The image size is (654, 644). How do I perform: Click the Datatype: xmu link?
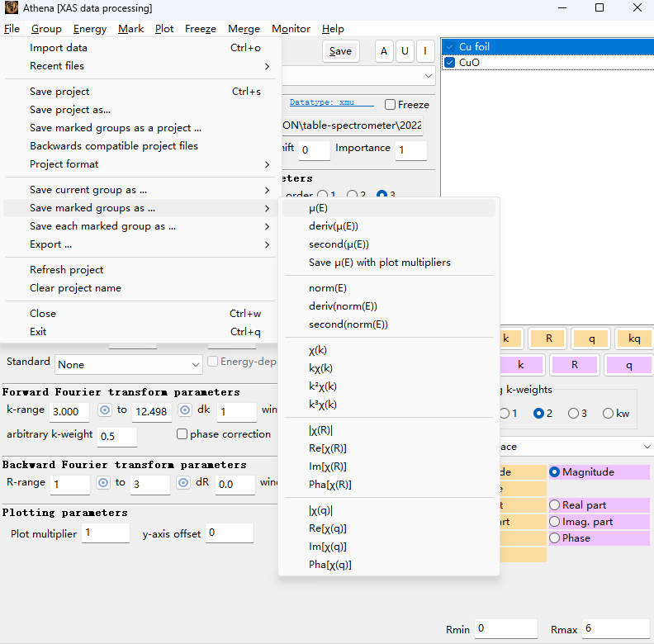coord(322,102)
